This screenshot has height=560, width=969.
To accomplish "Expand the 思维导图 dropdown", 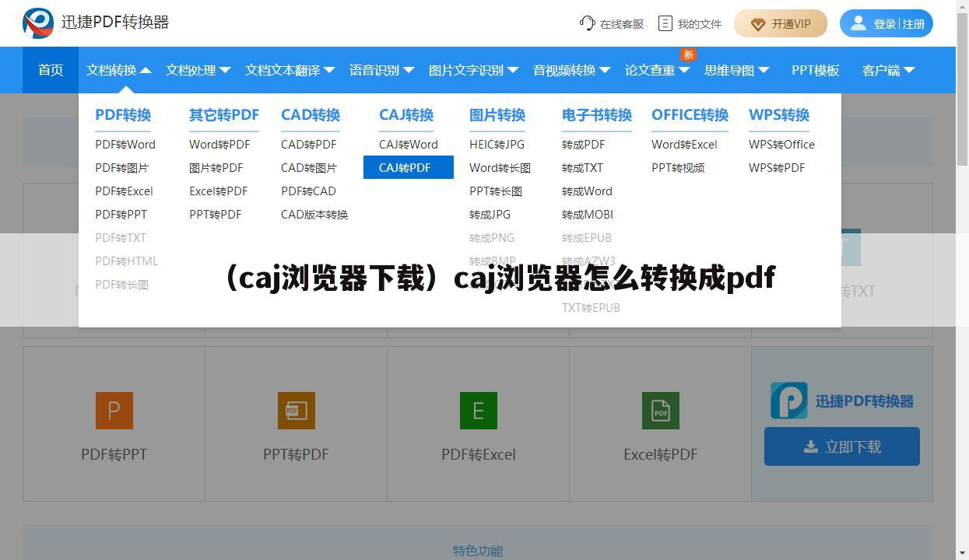I will coord(764,70).
